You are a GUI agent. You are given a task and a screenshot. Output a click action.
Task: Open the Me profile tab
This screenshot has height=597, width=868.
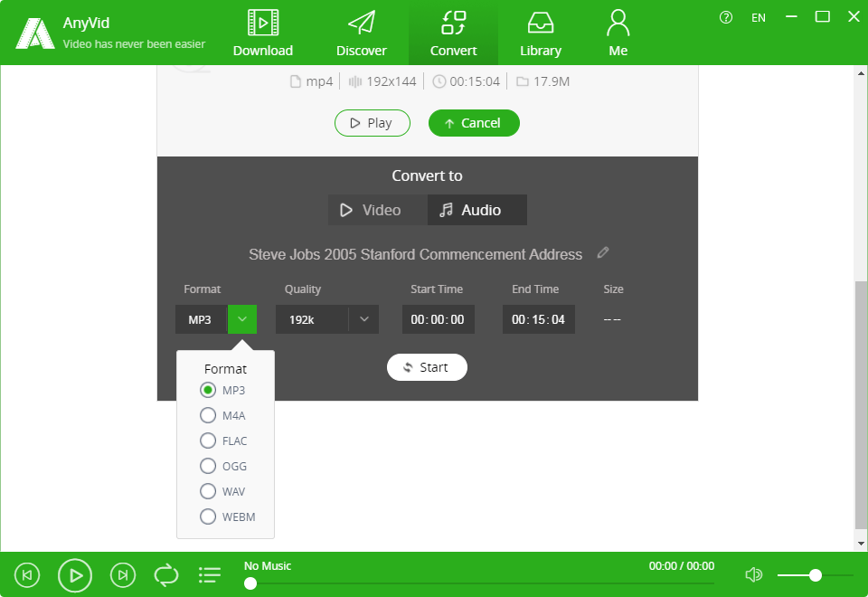point(618,33)
